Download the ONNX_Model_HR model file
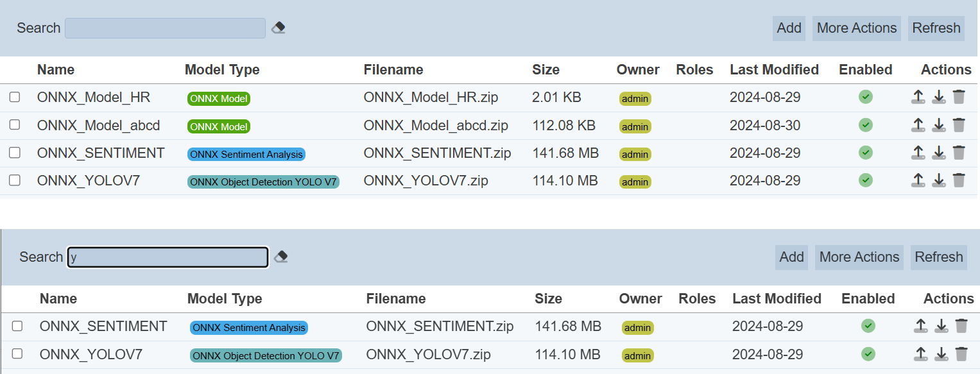 point(939,98)
